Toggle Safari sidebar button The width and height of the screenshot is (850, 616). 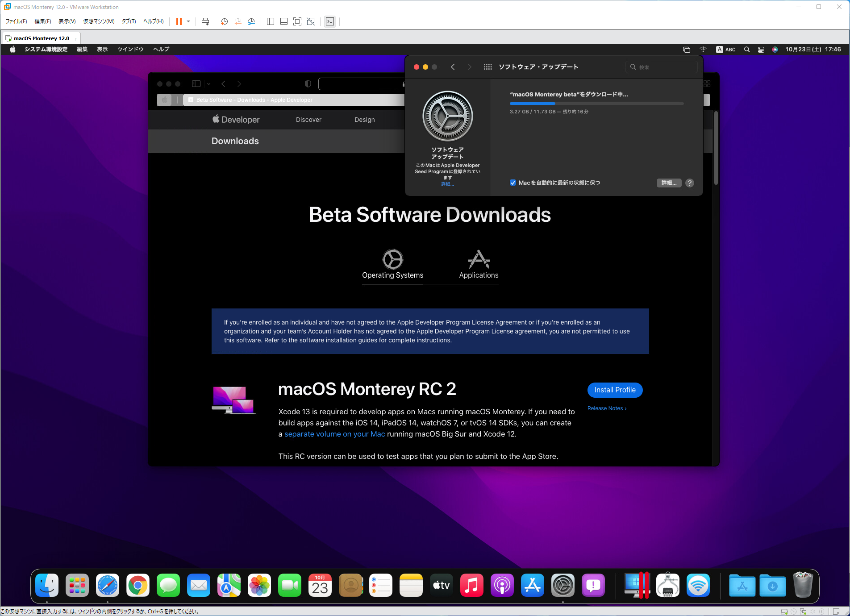(x=196, y=84)
